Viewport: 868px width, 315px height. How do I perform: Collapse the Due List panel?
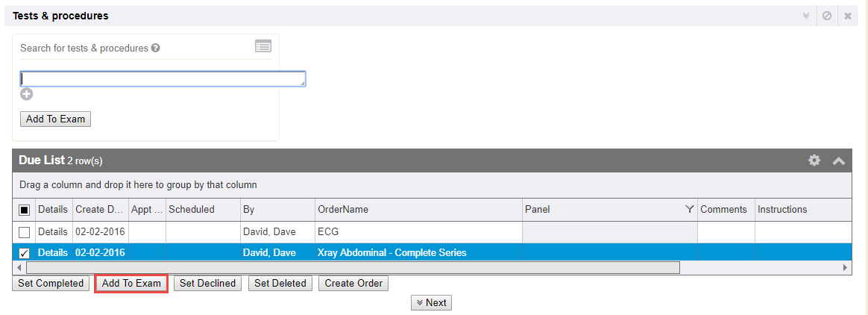(839, 160)
